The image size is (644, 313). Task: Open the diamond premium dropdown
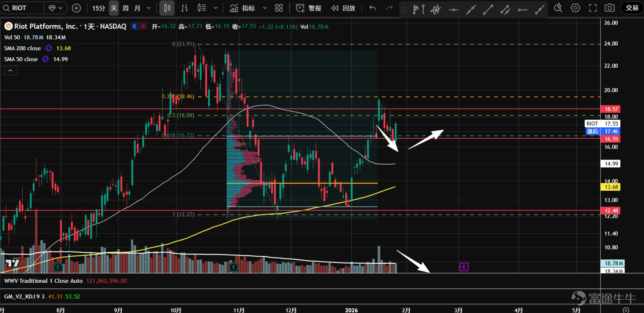(56, 8)
